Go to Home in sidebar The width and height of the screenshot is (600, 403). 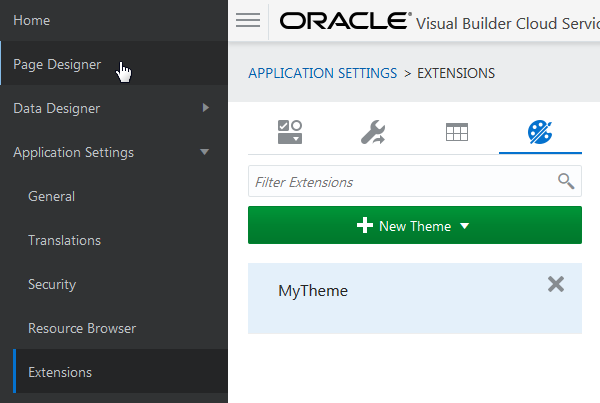114,20
